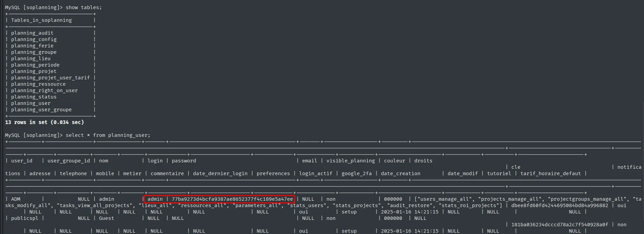Select the planning_ressource table name
The width and height of the screenshot is (644, 234).
click(38, 84)
